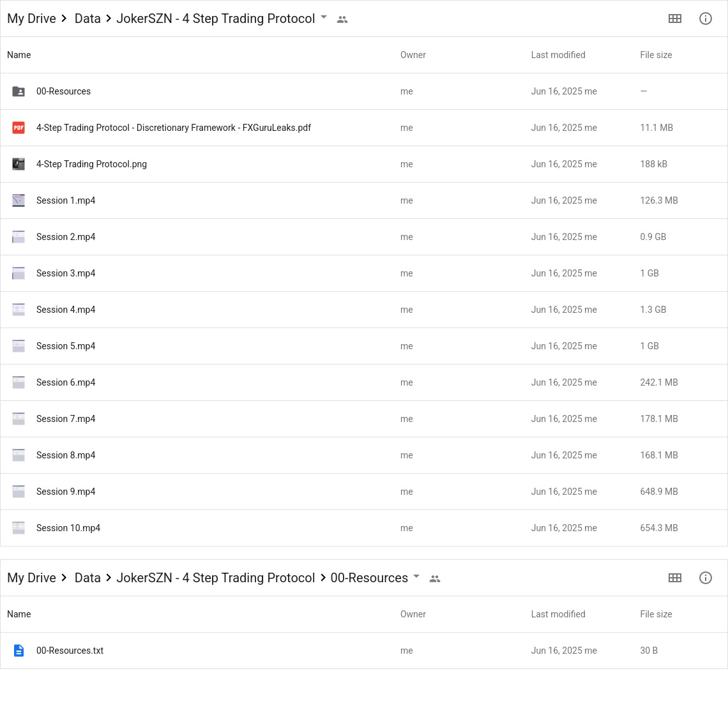Click shared people icon beside 00-Resources title
Screen dimensions: 728x701
[435, 579]
